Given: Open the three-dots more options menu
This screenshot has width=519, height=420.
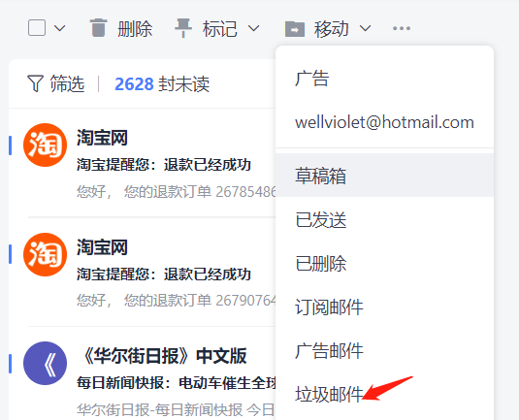Looking at the screenshot, I should pos(402,28).
